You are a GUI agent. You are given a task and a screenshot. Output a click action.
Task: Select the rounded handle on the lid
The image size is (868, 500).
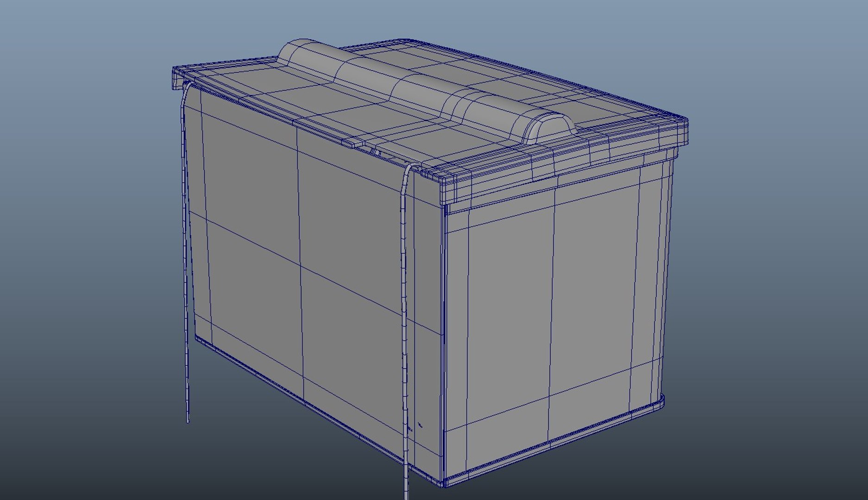pos(426,93)
